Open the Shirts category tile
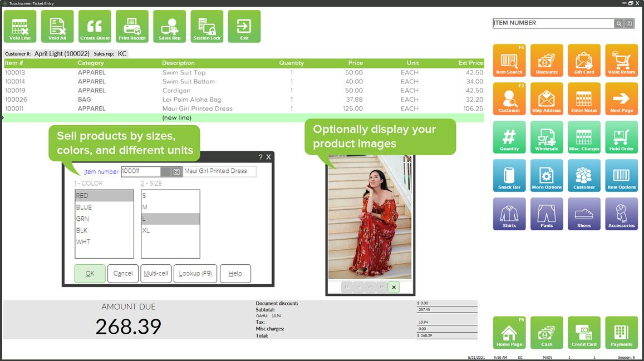This screenshot has height=361, width=644. tap(509, 214)
